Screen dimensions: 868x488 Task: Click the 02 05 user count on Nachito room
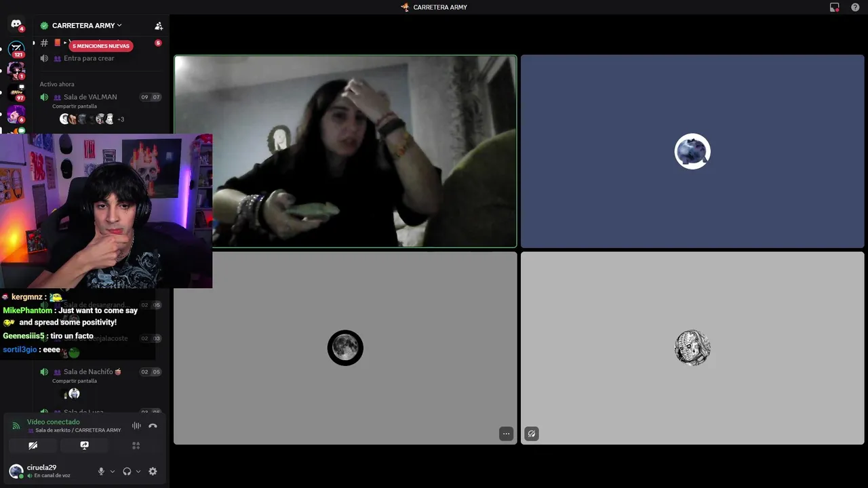pos(151,372)
